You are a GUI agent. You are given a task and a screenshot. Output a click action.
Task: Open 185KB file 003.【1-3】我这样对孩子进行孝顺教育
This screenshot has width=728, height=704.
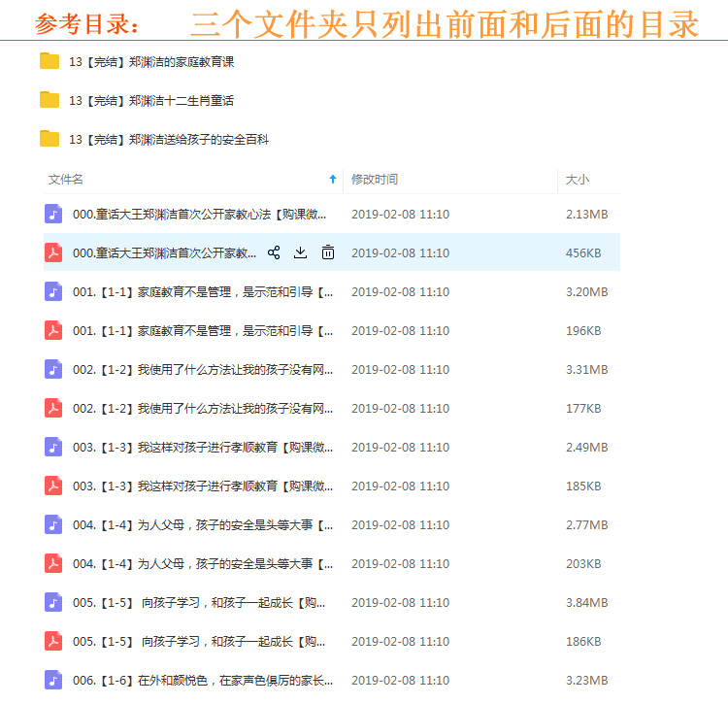(203, 486)
